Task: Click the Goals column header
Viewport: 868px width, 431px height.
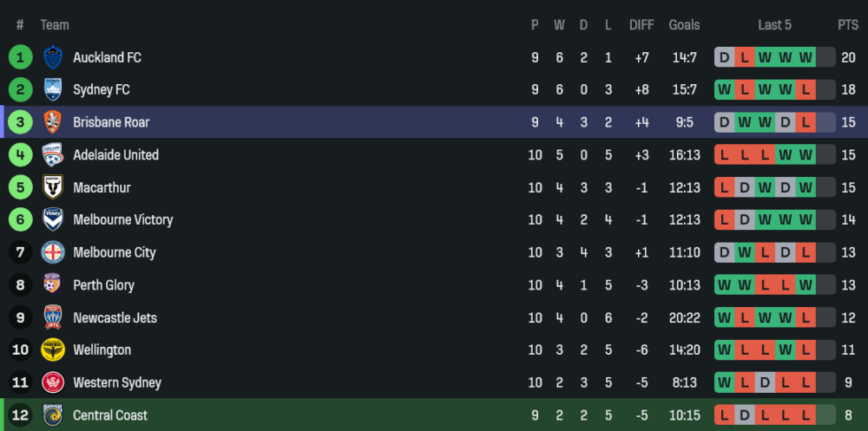Action: point(684,25)
